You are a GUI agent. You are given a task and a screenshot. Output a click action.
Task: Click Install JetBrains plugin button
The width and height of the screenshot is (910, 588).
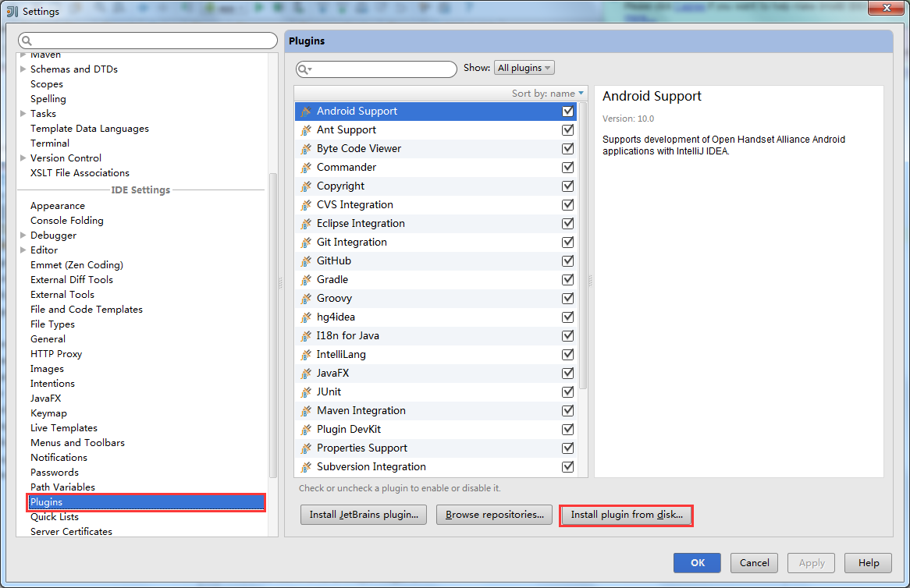pyautogui.click(x=364, y=515)
